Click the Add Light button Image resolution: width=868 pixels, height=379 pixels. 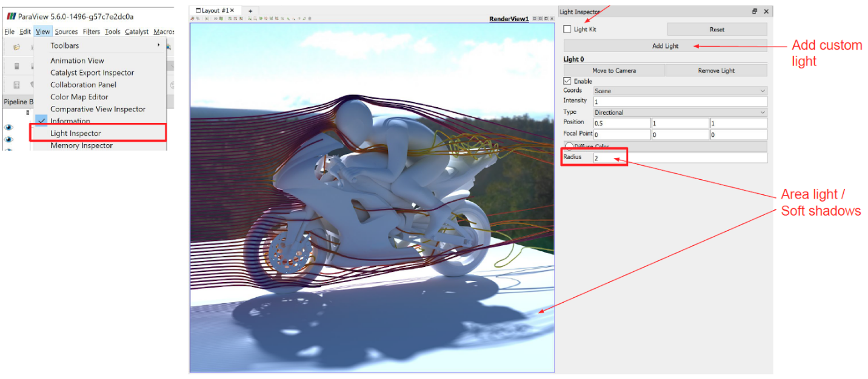pos(665,46)
